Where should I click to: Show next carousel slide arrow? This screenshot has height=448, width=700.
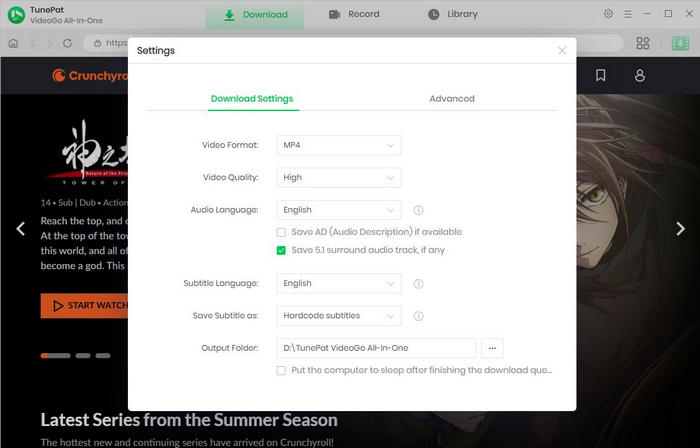tap(680, 229)
